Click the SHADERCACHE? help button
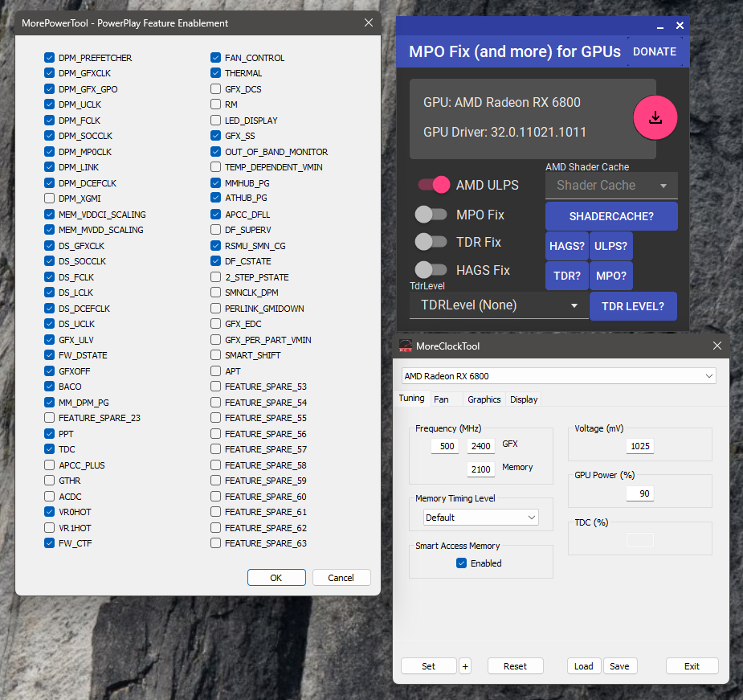The image size is (743, 700). [x=611, y=216]
